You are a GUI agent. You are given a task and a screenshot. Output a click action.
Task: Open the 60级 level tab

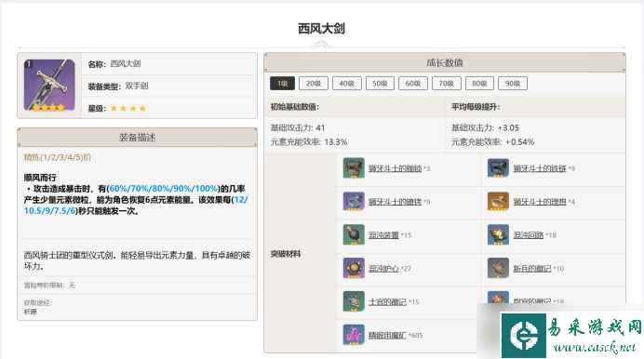413,84
